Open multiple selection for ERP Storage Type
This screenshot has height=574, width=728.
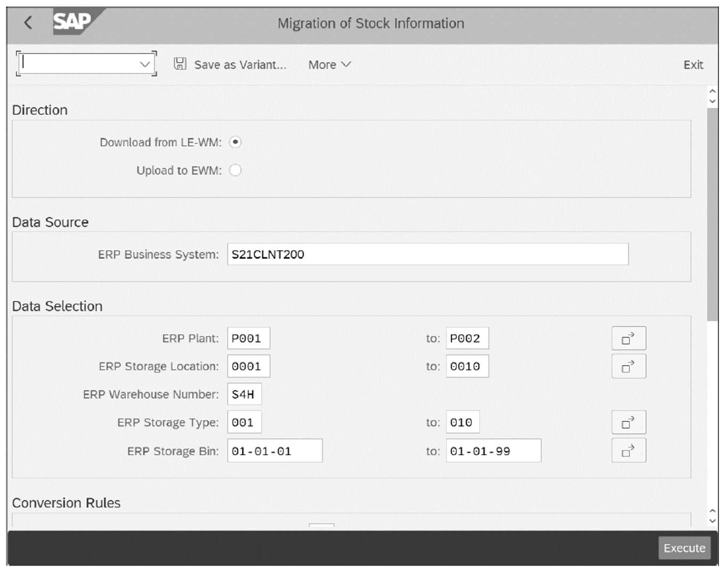pos(628,422)
